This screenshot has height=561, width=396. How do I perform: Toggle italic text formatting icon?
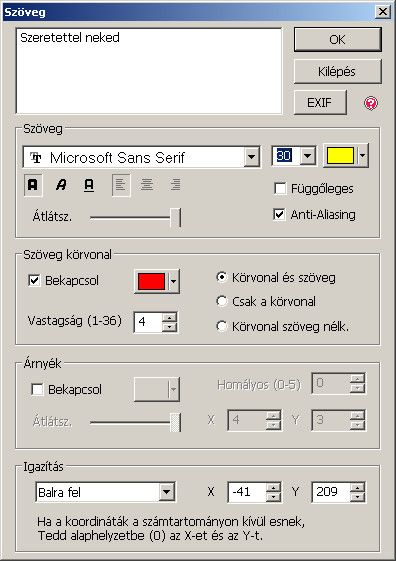(x=61, y=185)
